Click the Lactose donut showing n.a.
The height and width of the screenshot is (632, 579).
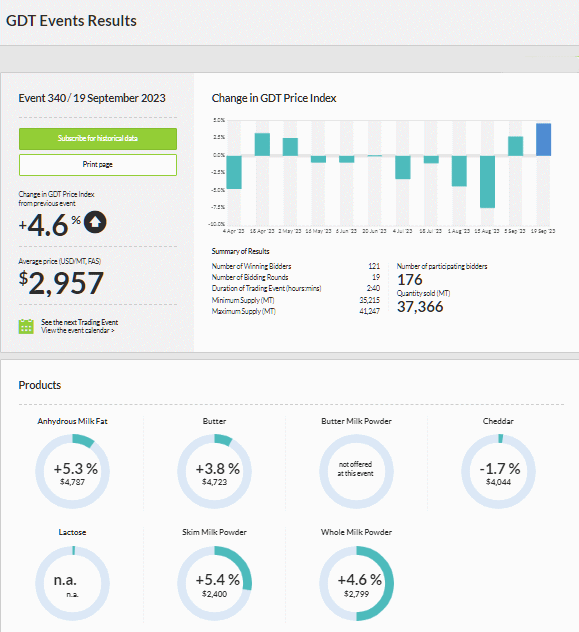[73, 583]
